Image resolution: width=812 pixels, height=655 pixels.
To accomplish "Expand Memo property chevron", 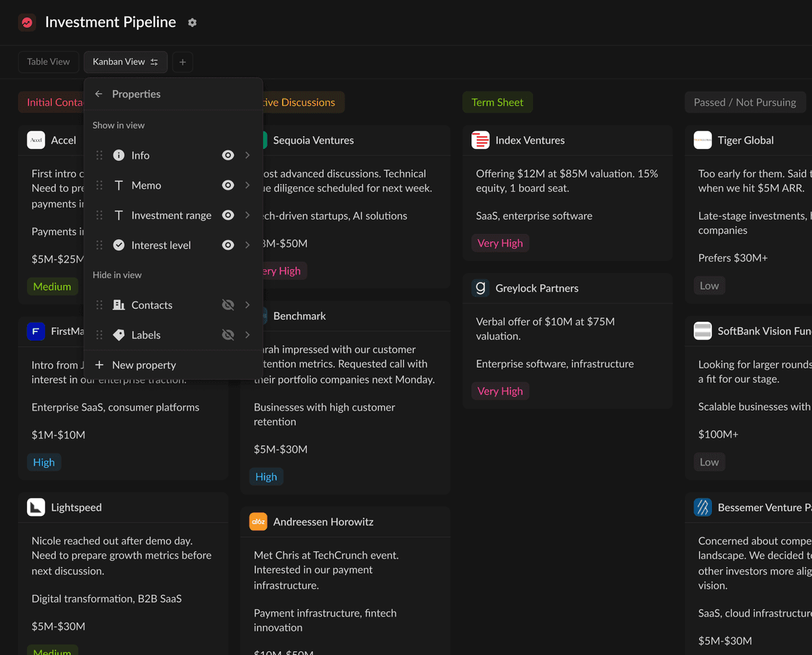I will click(x=247, y=185).
